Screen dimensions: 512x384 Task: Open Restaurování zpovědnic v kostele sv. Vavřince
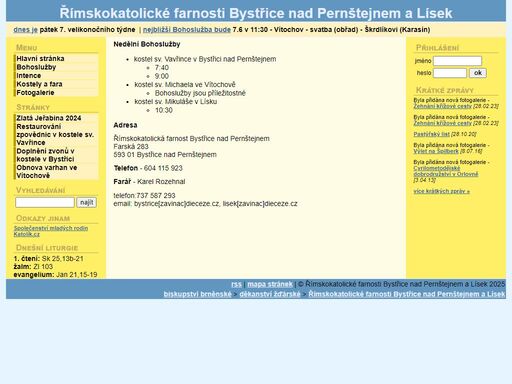click(x=57, y=135)
